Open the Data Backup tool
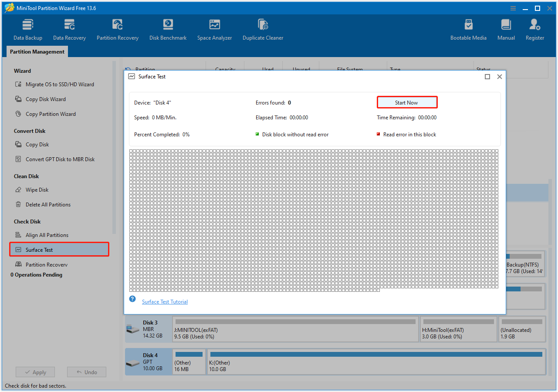This screenshot has width=558, height=392. click(27, 28)
